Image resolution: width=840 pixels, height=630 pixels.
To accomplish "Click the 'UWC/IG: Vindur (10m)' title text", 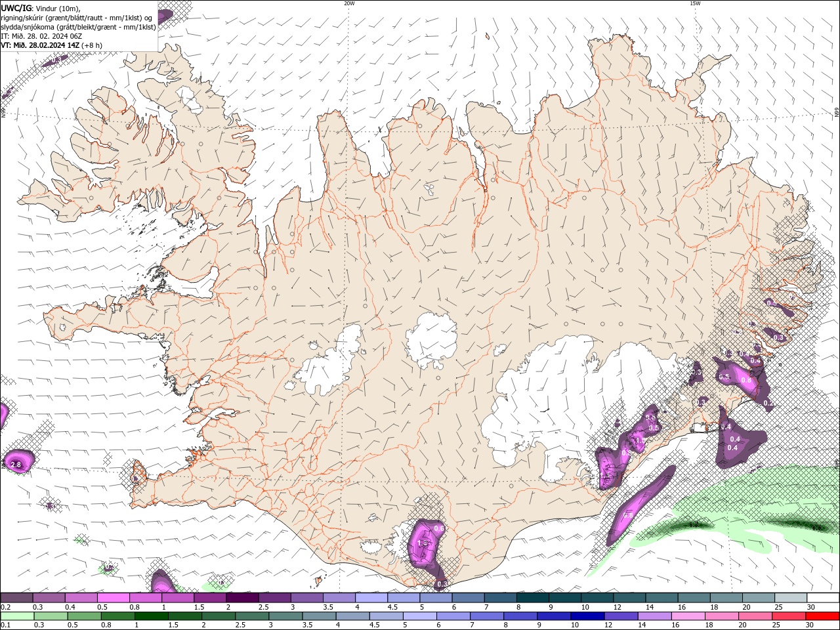I will 40,8.
